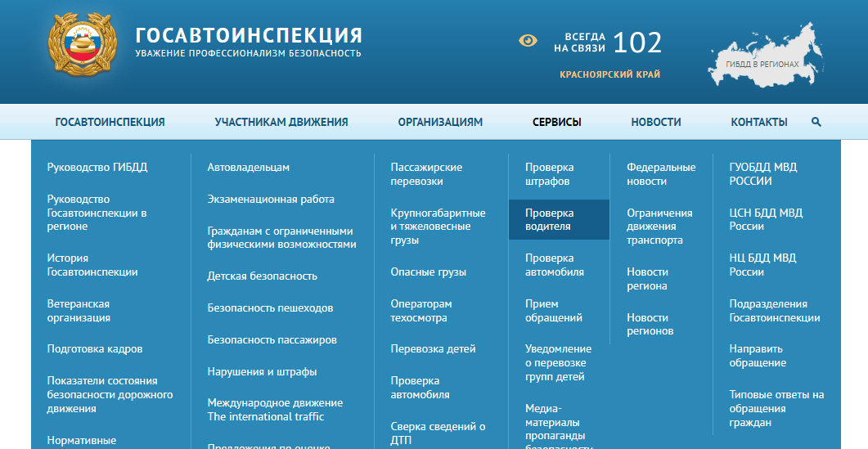Open Международное движение The international traffic

(275, 410)
